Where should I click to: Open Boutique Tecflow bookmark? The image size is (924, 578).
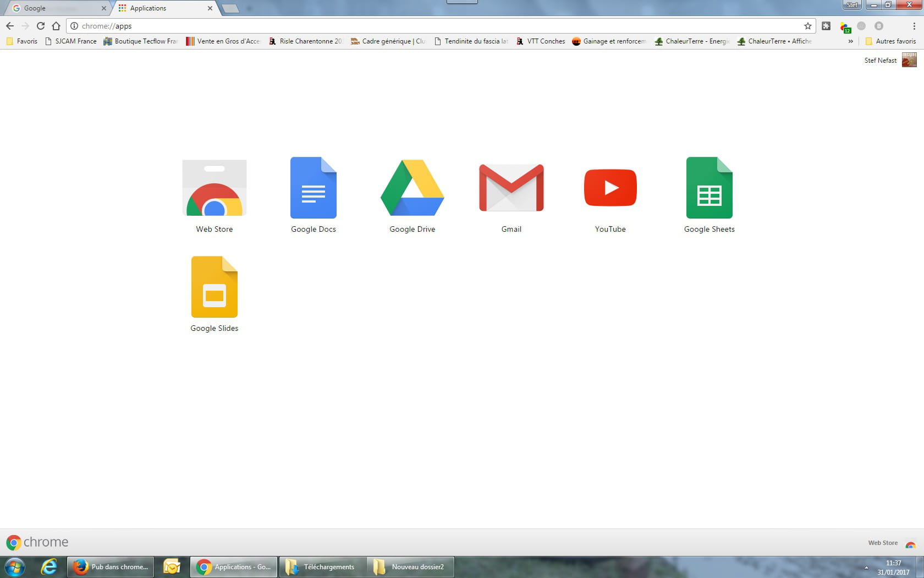coord(141,41)
